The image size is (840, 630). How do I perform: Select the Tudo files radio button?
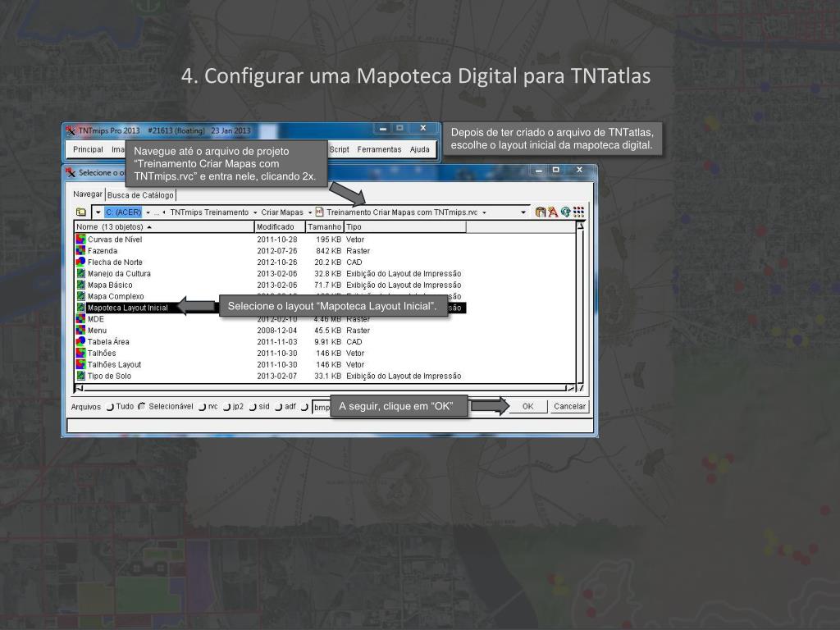coord(111,407)
